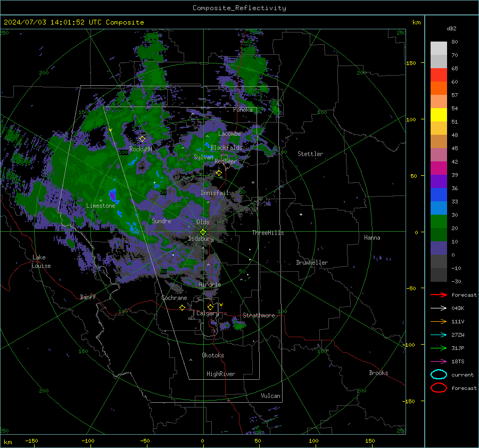This screenshot has height=448, width=479.
Task: Click the Sundre town label
Action: 161,221
